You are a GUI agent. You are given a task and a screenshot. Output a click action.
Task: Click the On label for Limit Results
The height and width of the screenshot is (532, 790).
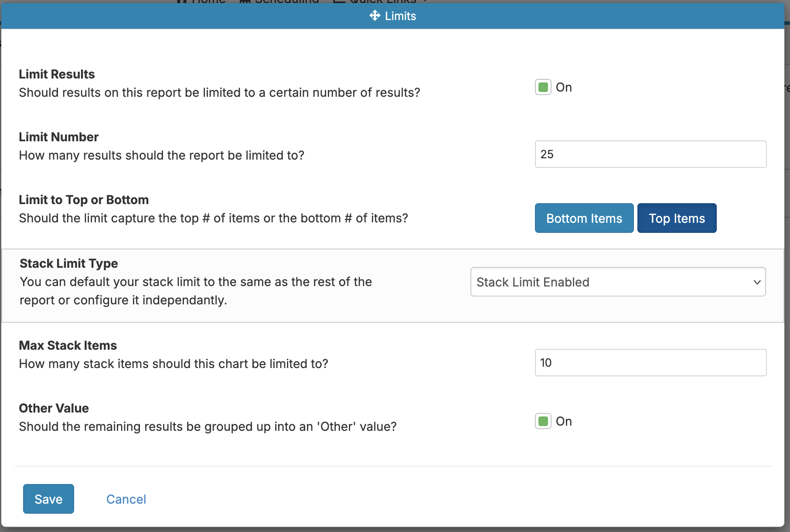pyautogui.click(x=563, y=87)
